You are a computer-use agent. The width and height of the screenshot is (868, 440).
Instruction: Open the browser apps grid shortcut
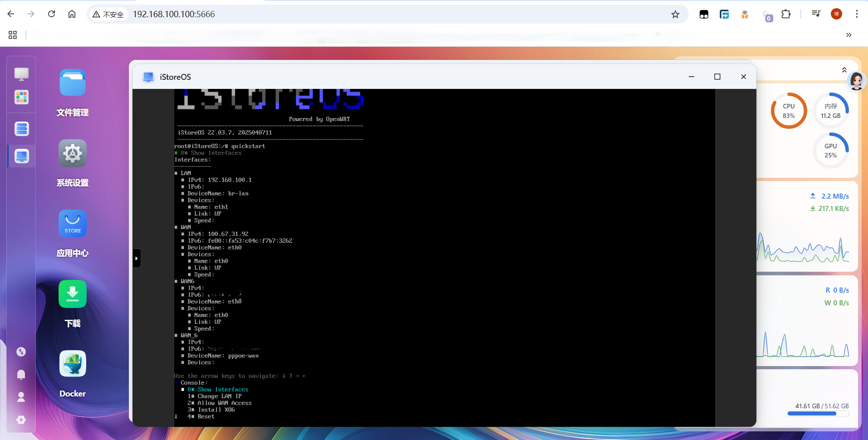pyautogui.click(x=13, y=35)
